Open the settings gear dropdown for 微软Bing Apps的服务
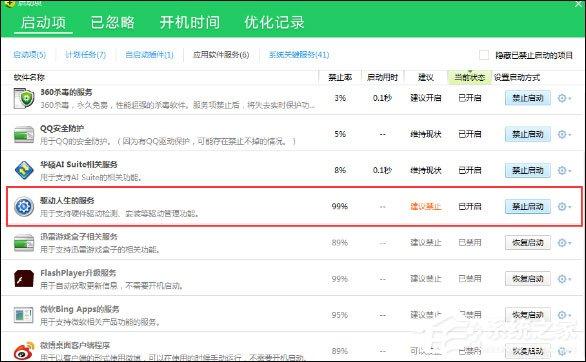Screen dimensions: 586x362 (564, 315)
